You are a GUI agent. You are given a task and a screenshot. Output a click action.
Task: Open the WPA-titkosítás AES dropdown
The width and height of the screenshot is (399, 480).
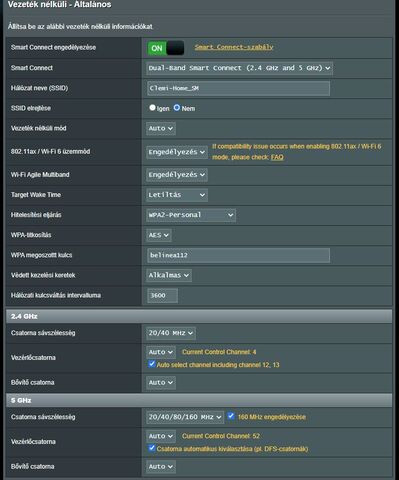pyautogui.click(x=159, y=235)
